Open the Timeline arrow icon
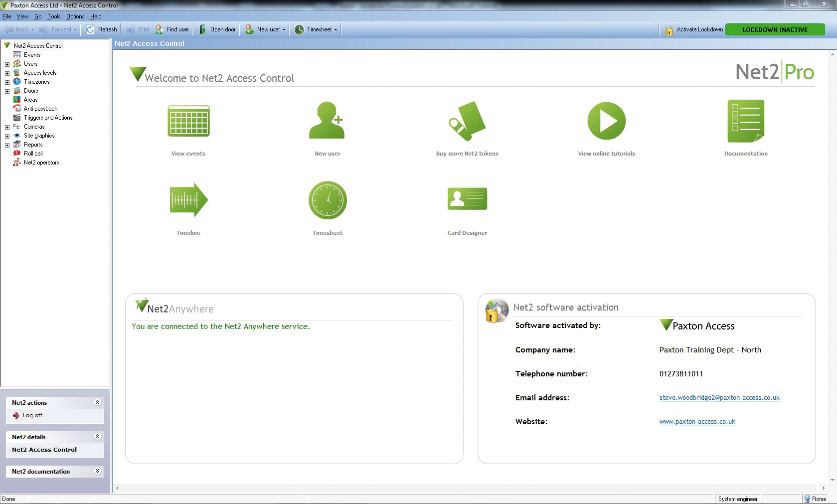Viewport: 837px width, 504px height. pyautogui.click(x=188, y=200)
